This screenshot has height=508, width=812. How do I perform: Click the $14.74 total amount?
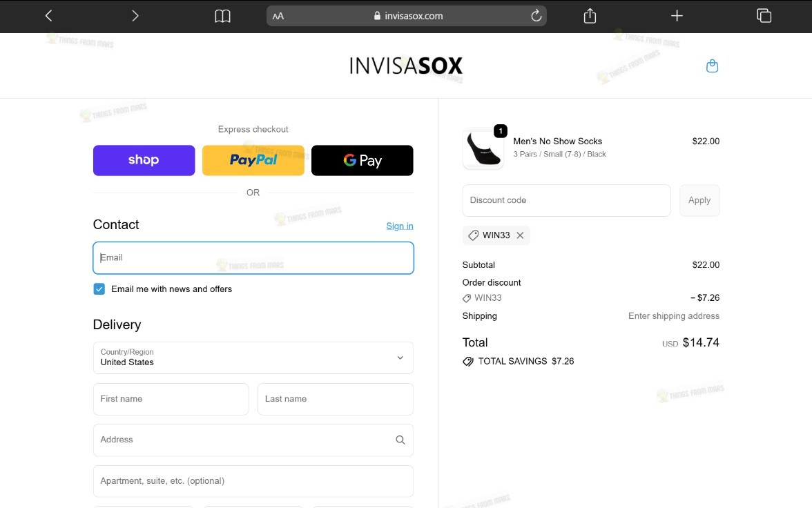[701, 343]
